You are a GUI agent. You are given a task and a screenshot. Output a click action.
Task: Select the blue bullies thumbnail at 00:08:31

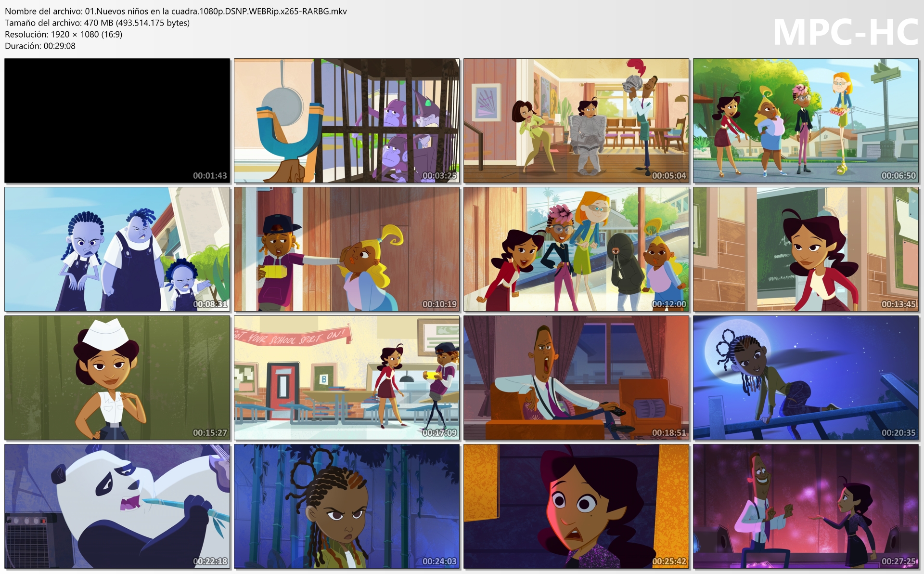click(x=117, y=249)
